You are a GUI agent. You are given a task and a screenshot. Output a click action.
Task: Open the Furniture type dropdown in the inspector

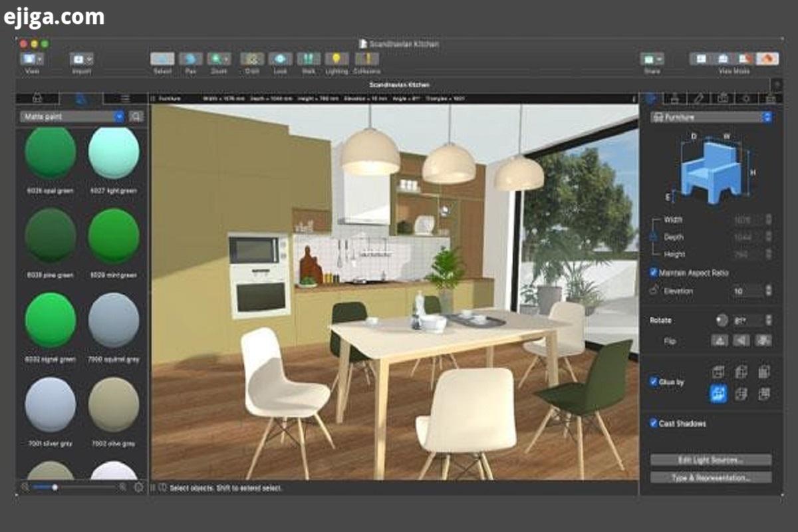pos(711,117)
